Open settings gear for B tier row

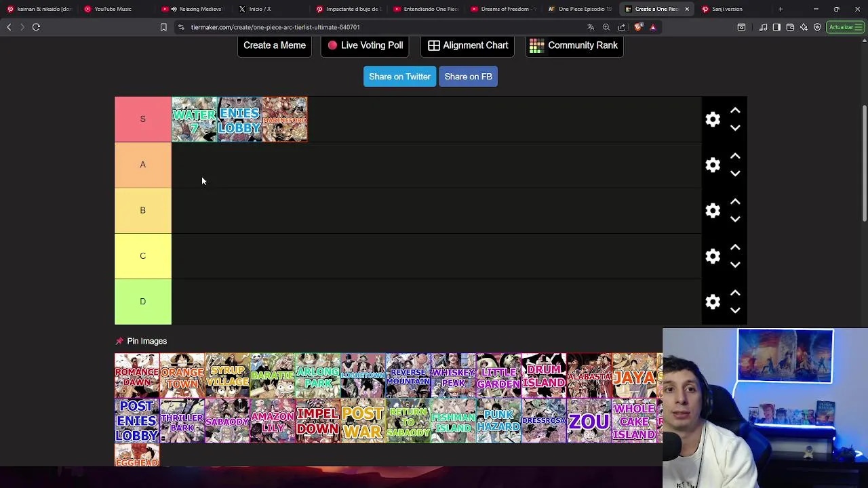(713, 210)
